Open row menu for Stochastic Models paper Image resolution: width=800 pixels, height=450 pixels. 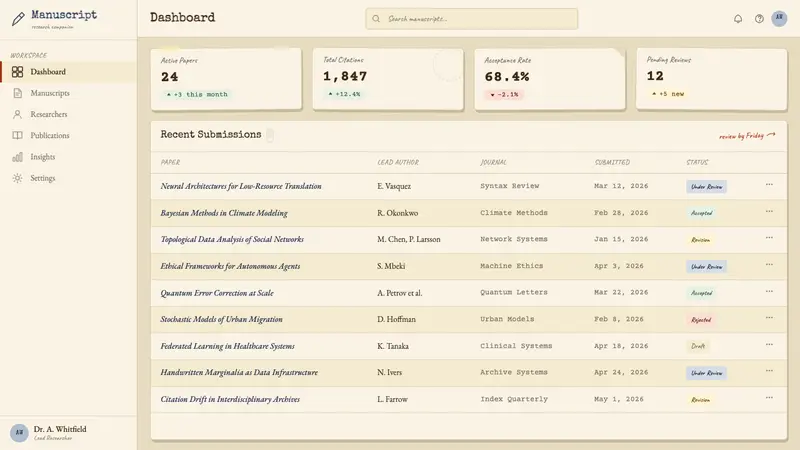769,318
